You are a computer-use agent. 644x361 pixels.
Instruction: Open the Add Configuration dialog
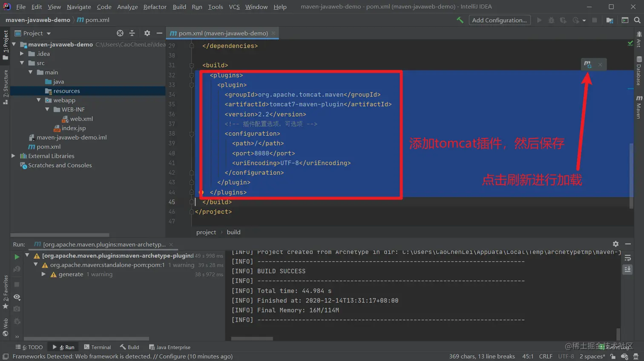[x=500, y=20]
